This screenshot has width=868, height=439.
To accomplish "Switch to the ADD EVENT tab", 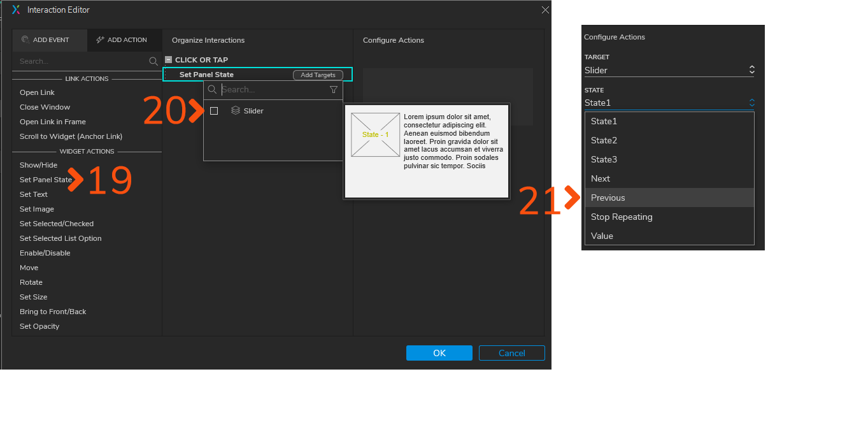I will coord(49,40).
